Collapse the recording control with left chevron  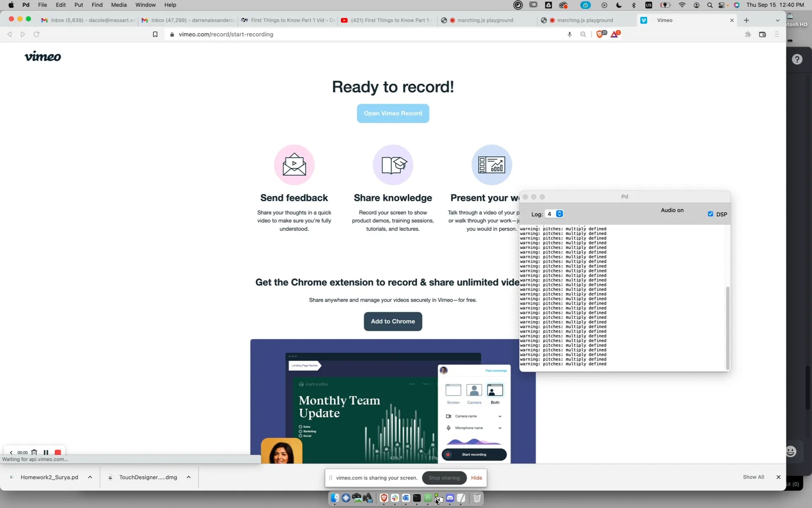11,453
